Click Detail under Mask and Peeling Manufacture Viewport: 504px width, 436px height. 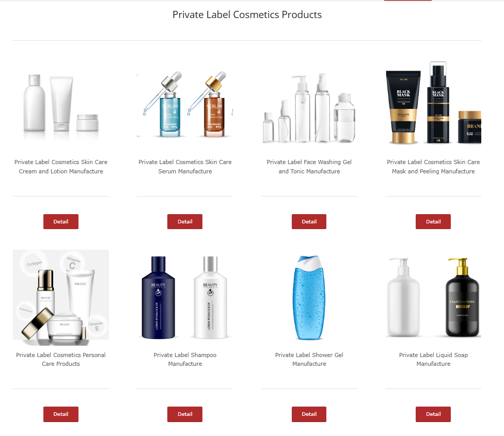click(433, 221)
